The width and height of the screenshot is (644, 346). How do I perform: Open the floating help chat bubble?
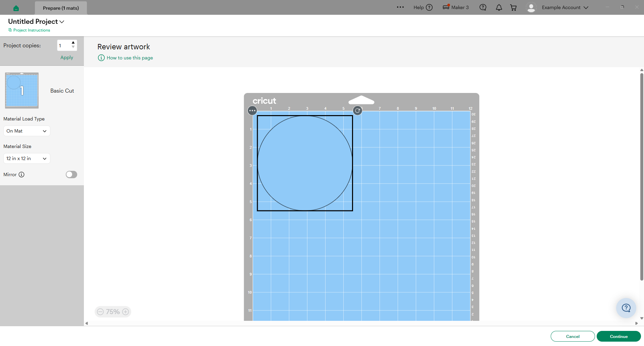pos(626,308)
